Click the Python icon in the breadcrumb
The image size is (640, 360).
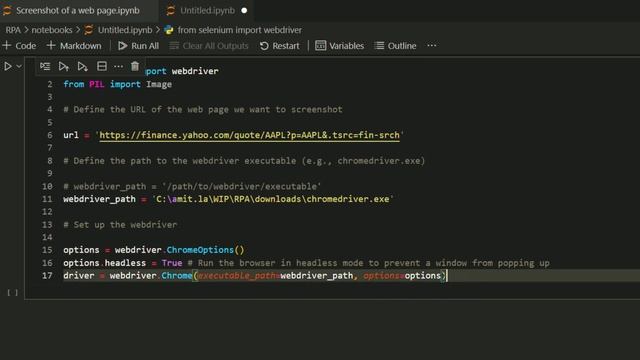(169, 30)
